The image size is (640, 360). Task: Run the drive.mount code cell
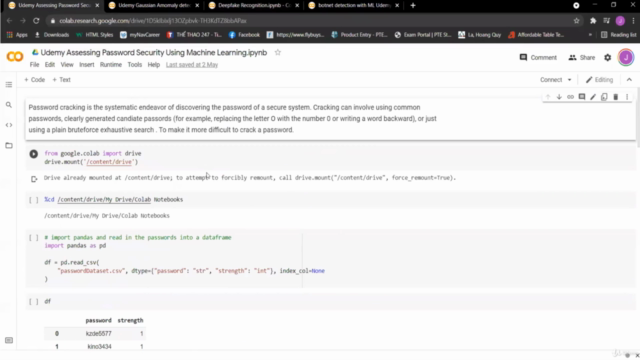point(33,154)
